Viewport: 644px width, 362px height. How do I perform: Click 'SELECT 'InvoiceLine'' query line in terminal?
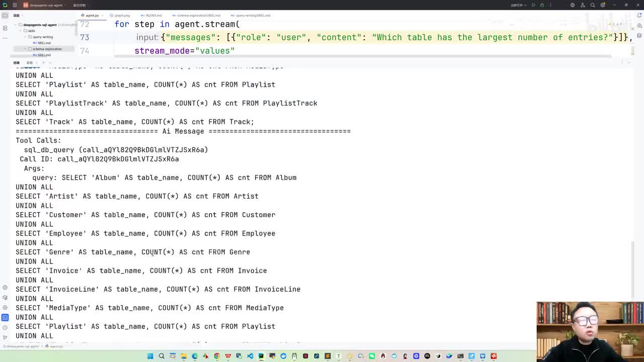(158, 289)
